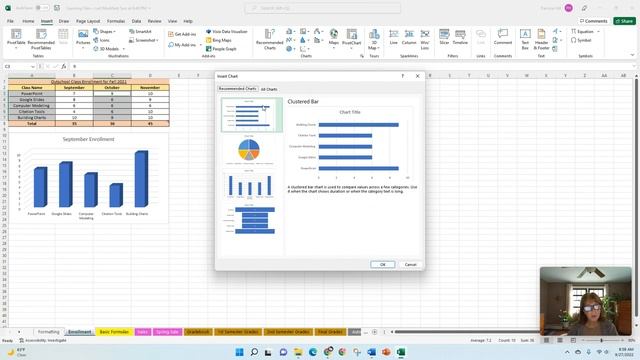Click SmartArt in the ribbon
The height and width of the screenshot is (360, 640).
(x=140, y=31)
